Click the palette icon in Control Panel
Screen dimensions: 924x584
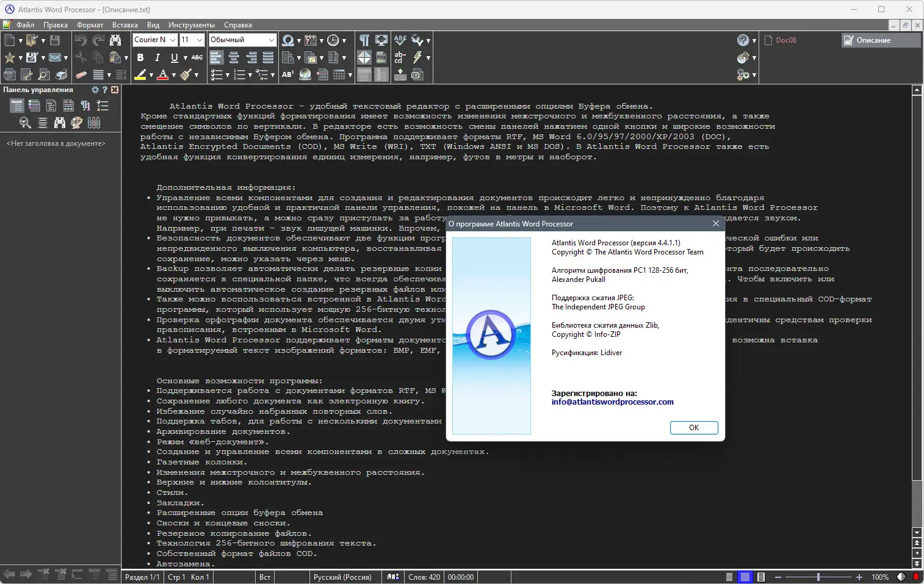(x=76, y=123)
